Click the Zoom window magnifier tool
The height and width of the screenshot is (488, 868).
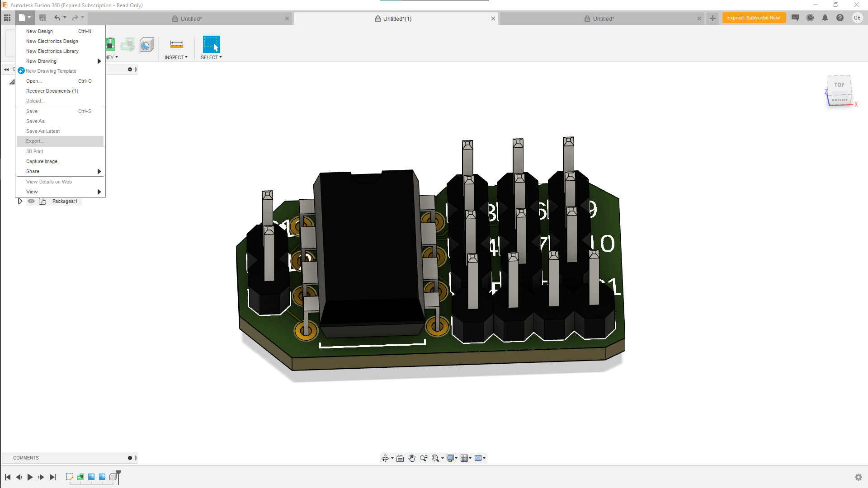[435, 458]
